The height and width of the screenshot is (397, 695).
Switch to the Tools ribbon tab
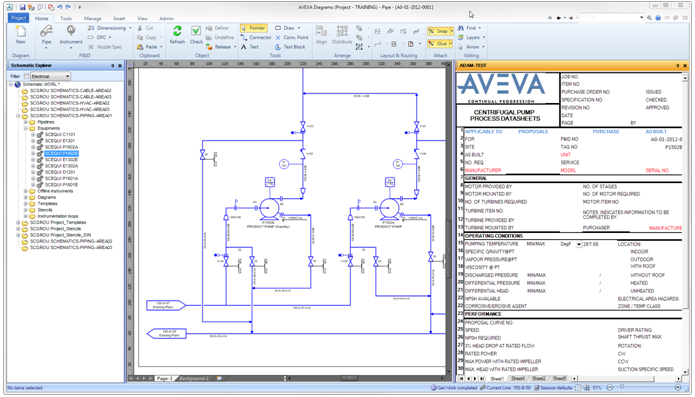pos(66,18)
